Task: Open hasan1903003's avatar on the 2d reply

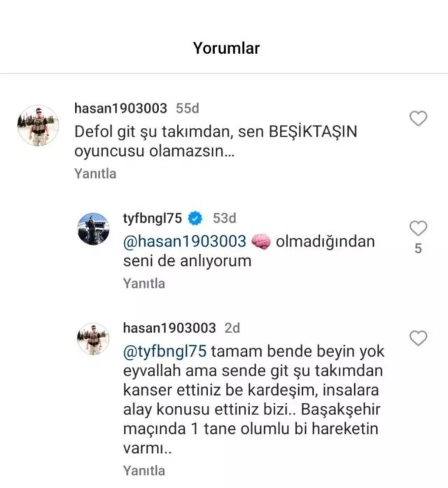Action: [93, 339]
